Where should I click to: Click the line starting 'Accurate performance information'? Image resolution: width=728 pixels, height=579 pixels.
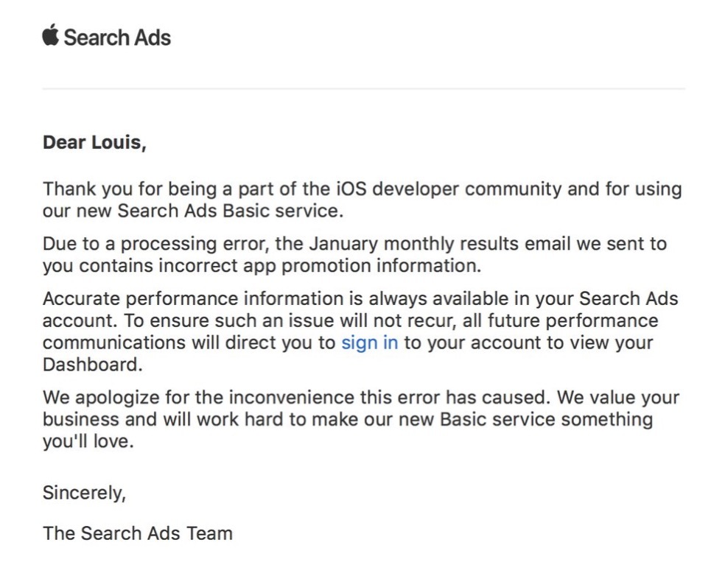[x=360, y=298]
